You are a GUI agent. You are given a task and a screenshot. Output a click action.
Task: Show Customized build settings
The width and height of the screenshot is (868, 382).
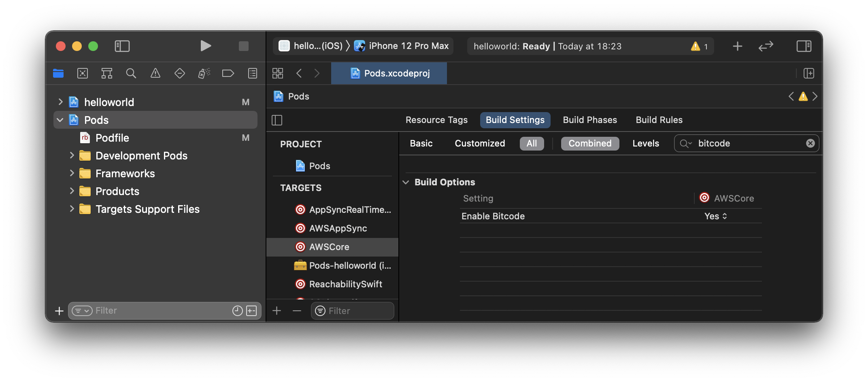(480, 144)
